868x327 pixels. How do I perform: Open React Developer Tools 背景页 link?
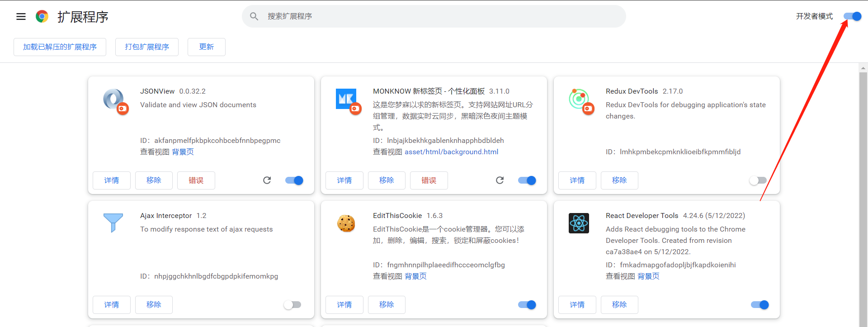(x=648, y=276)
